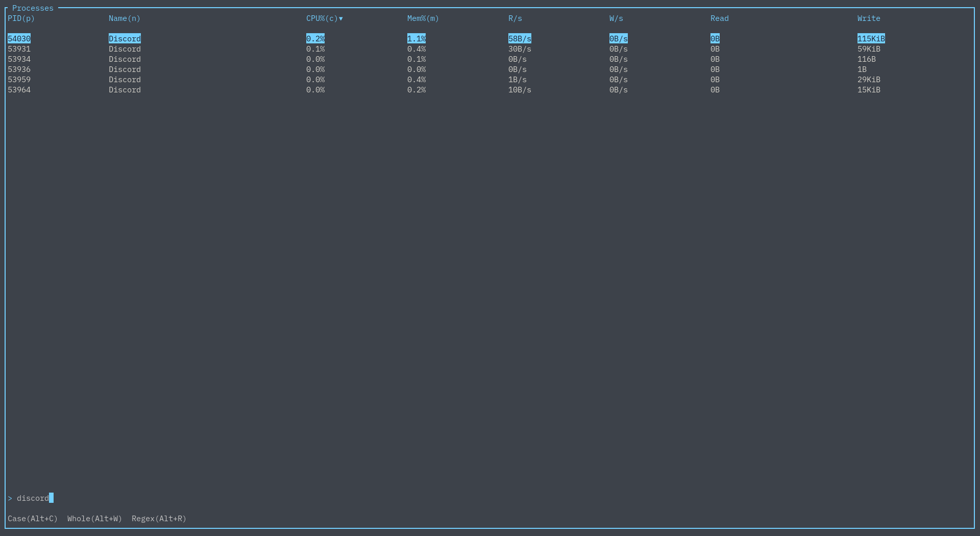Screen dimensions: 980x536
Task: Click the 59KiB write total
Action: coord(869,49)
